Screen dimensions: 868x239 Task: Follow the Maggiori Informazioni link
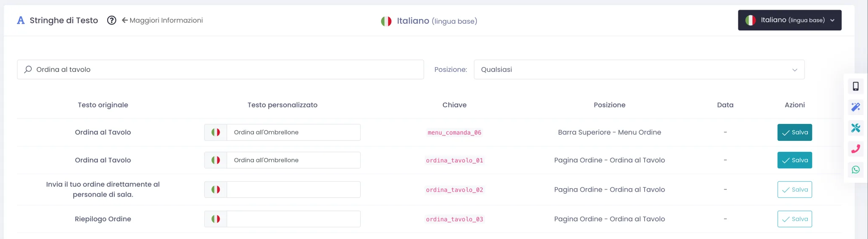pyautogui.click(x=162, y=20)
